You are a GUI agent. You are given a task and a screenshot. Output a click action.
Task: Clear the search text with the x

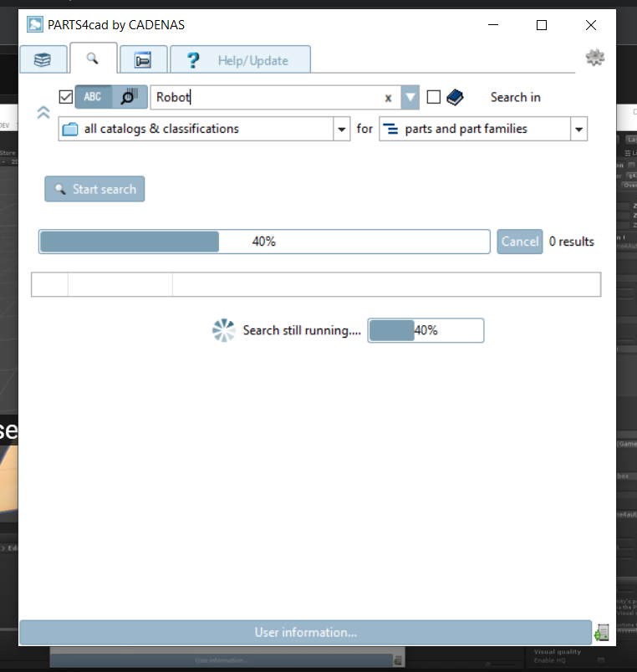[389, 98]
